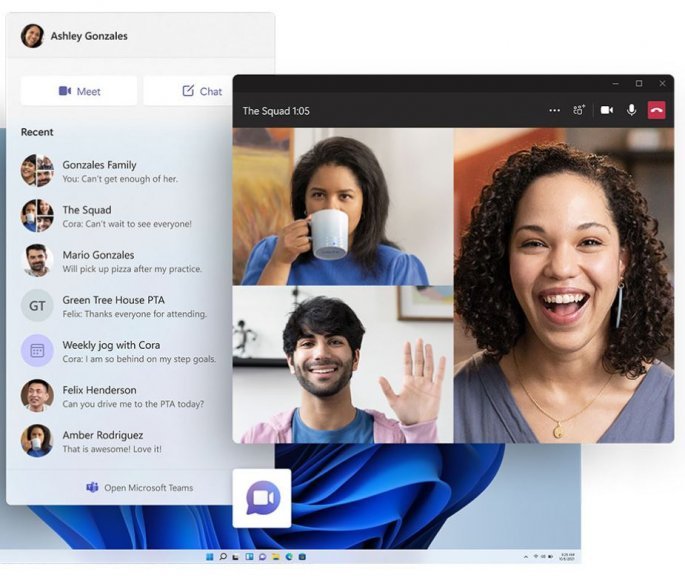Click the Green Tree House PTA avatar icon

click(x=37, y=305)
